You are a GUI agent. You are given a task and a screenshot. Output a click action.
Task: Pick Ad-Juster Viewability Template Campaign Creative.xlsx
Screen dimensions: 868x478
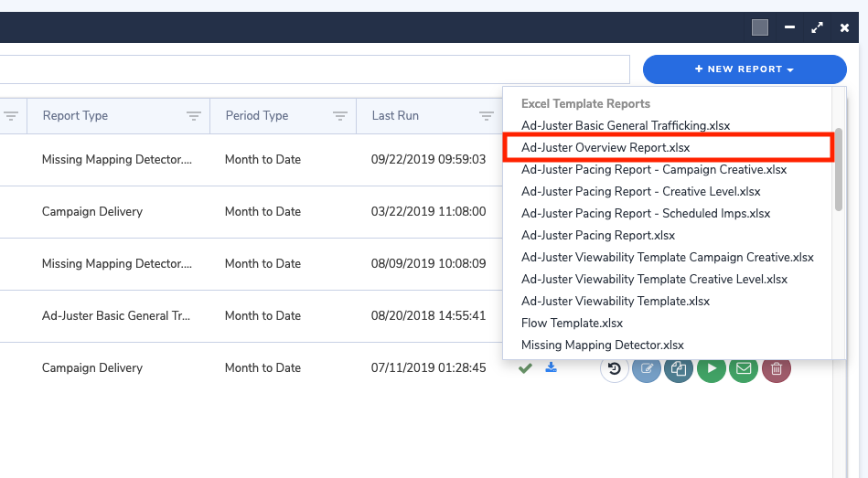point(667,257)
